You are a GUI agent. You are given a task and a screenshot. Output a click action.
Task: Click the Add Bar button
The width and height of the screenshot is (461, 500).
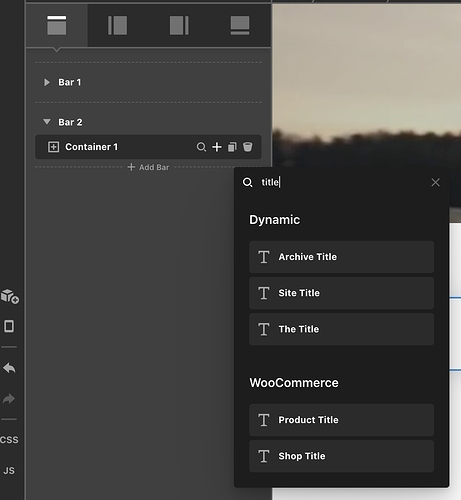148,167
